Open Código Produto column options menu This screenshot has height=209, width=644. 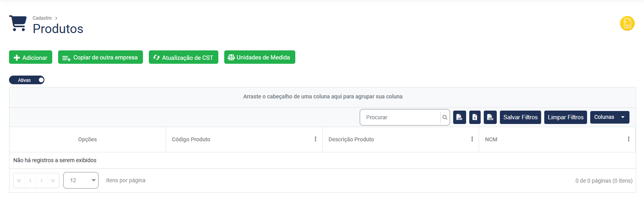click(315, 139)
